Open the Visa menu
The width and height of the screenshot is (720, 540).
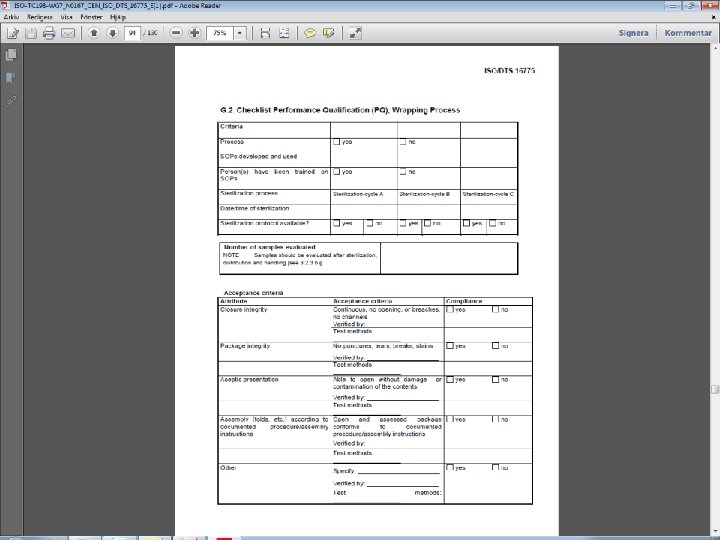tap(67, 17)
